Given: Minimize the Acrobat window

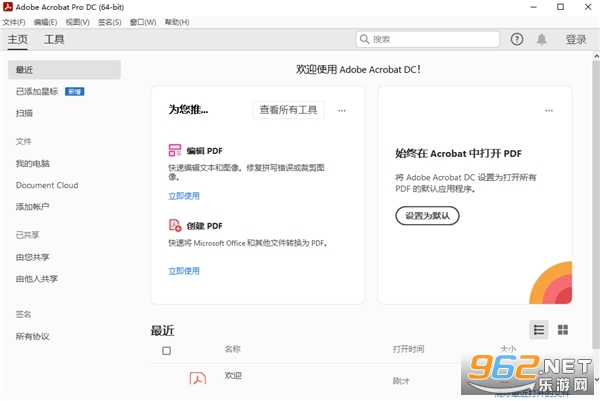Looking at the screenshot, I should pos(533,7).
